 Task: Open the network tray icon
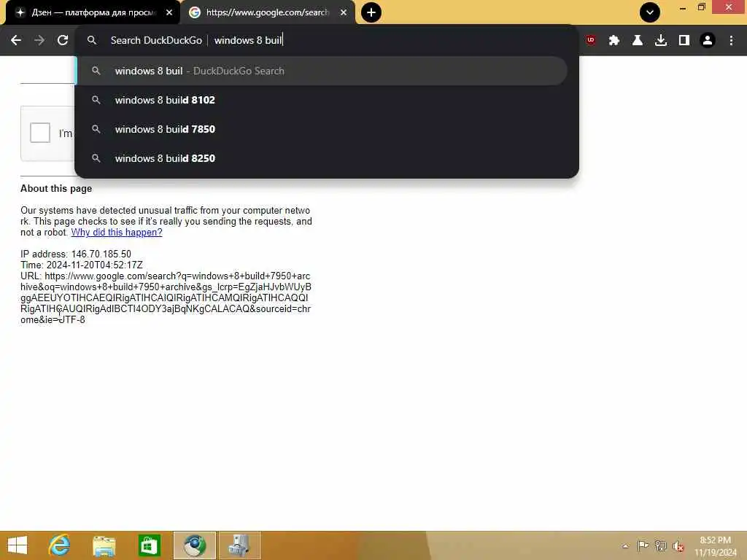point(661,545)
